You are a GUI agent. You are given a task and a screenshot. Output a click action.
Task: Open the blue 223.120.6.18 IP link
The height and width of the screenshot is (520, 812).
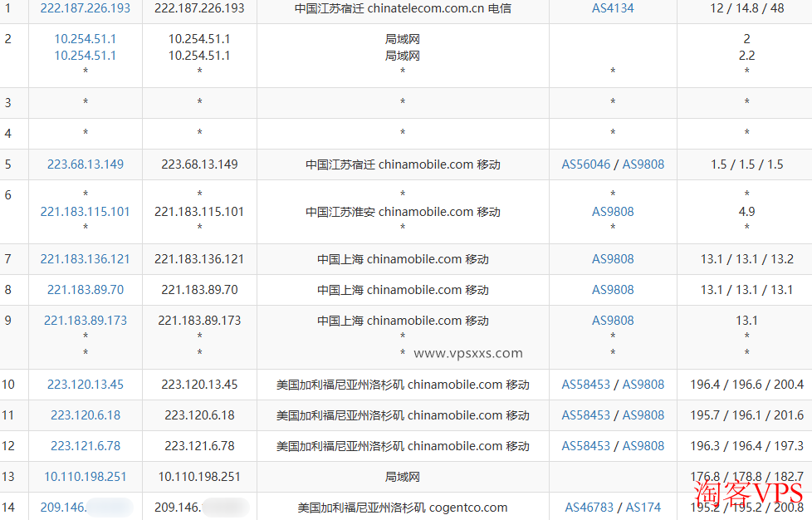pyautogui.click(x=86, y=415)
